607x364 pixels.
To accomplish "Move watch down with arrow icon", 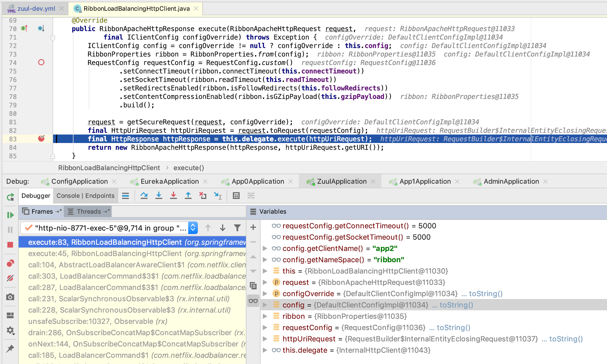I will 253,271.
